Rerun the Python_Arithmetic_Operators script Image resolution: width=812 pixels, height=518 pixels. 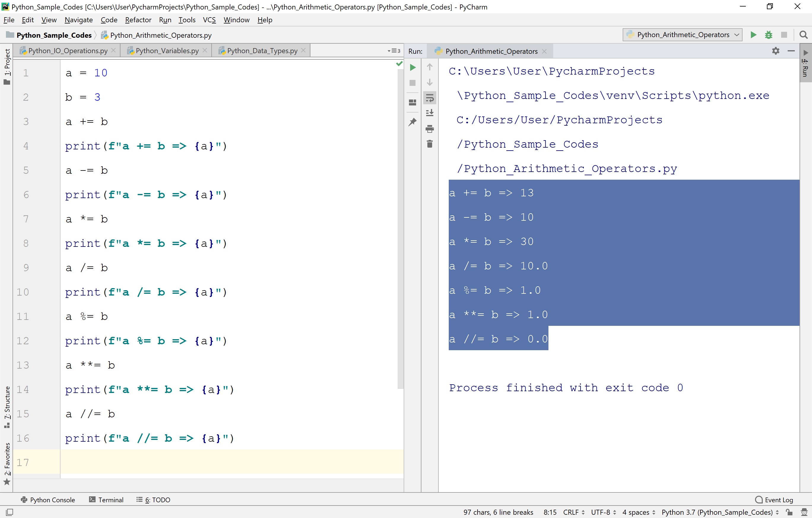[413, 67]
